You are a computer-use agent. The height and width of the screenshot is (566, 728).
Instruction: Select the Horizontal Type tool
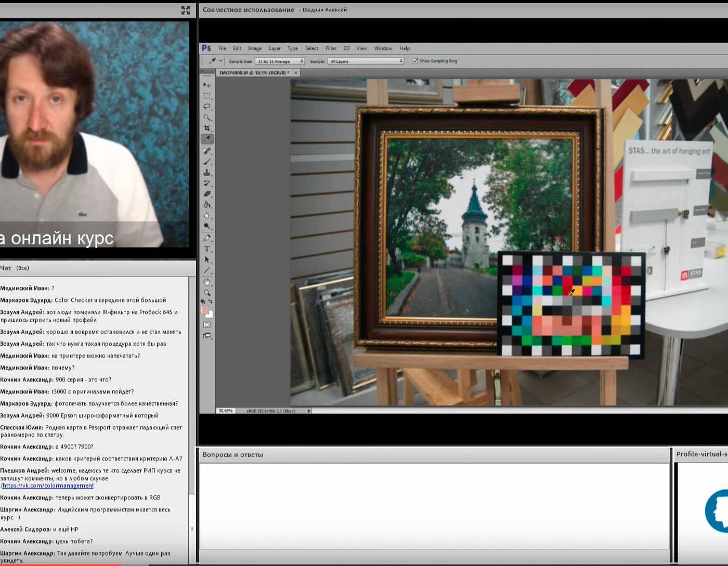click(x=207, y=249)
